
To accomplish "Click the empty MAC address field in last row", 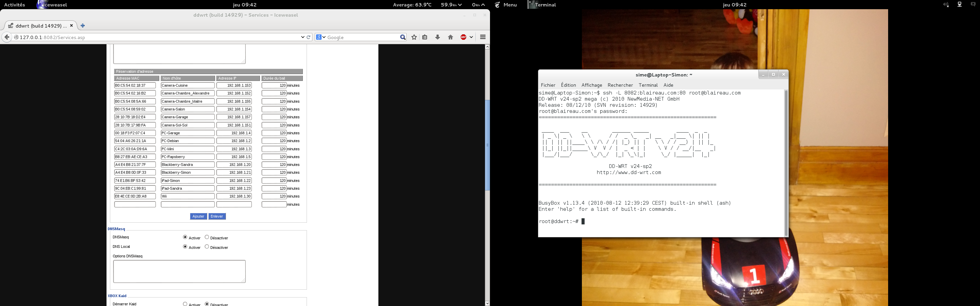I will point(135,204).
